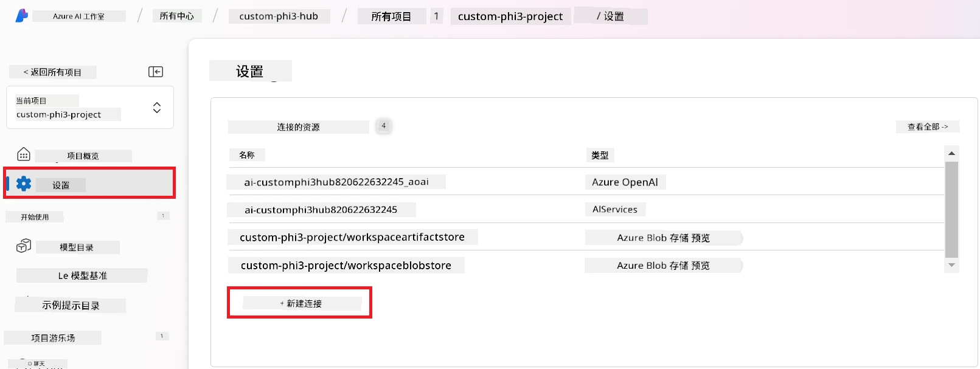Image resolution: width=980 pixels, height=369 pixels.
Task: Open the 当前项目 project switcher chevron
Action: [157, 108]
